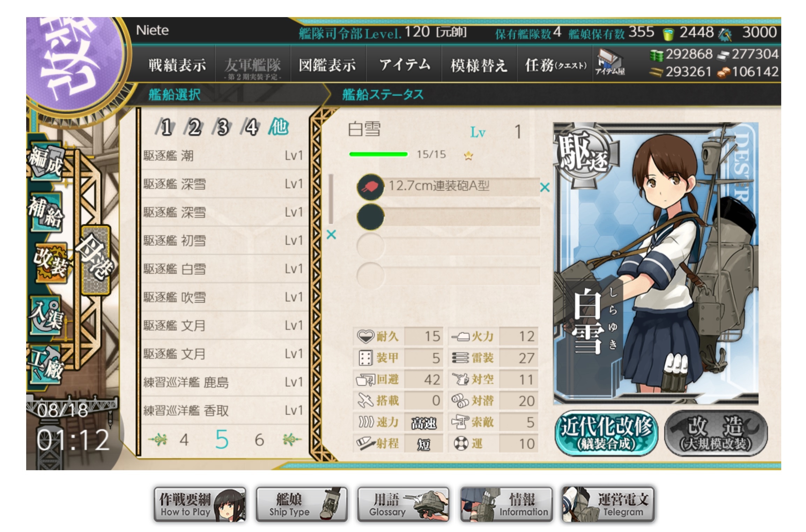Open the 工廠 factory icon
This screenshot has width=806, height=532.
tap(45, 365)
